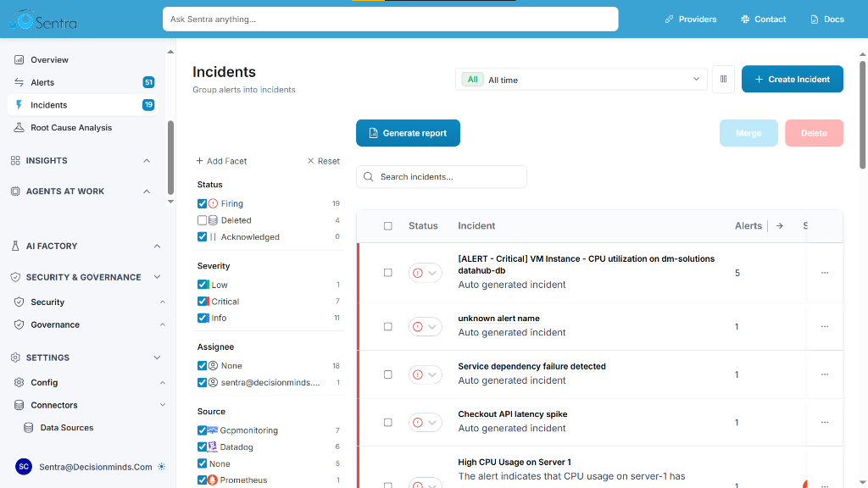Click the Sentra logo
Viewport: 868px width, 488px height.
tap(43, 20)
